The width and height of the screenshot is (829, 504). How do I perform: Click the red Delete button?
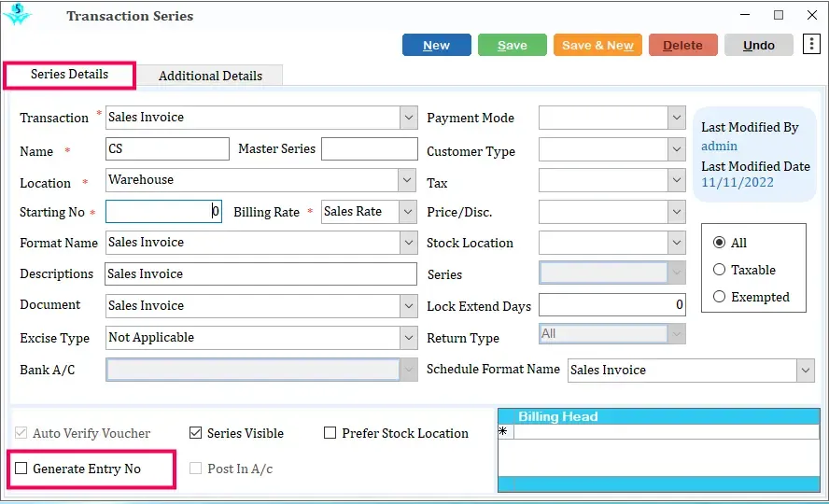(683, 45)
